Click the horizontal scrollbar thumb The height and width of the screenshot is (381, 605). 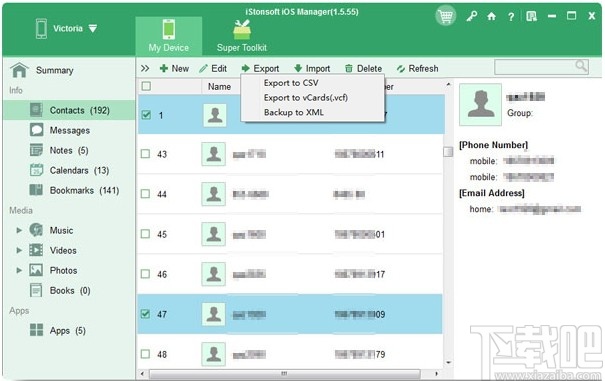point(284,374)
